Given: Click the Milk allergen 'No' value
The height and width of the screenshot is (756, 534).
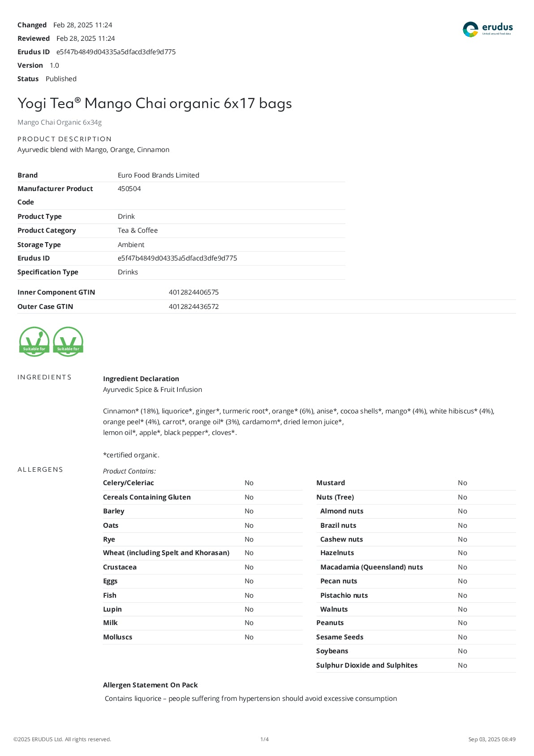Looking at the screenshot, I should pyautogui.click(x=249, y=623).
